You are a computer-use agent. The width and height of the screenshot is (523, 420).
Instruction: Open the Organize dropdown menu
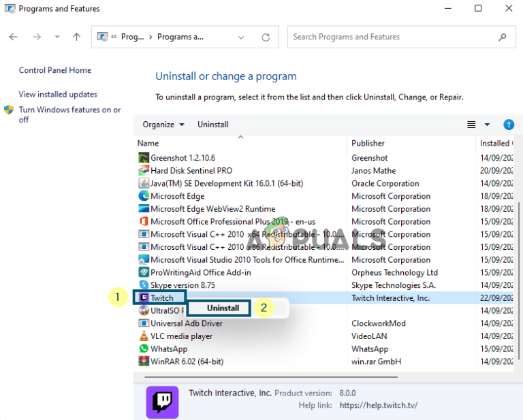(x=163, y=125)
